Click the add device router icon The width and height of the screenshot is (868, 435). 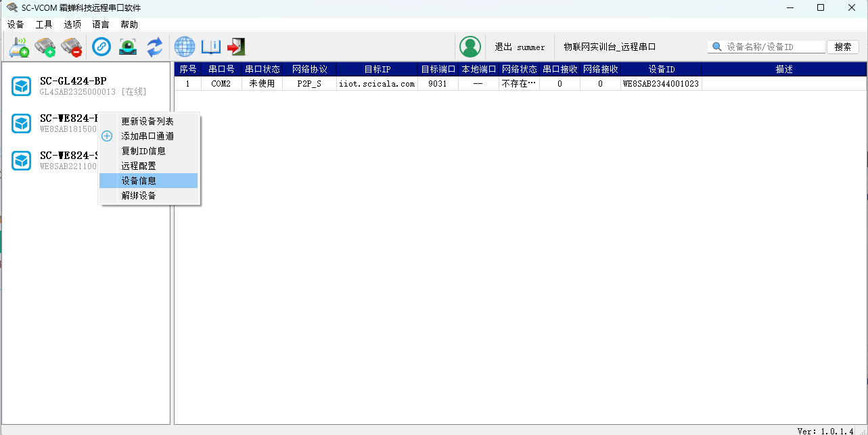pos(19,47)
